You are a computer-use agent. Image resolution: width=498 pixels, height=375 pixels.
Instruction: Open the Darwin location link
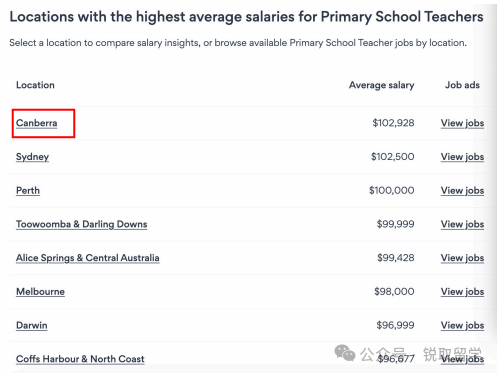[32, 325]
